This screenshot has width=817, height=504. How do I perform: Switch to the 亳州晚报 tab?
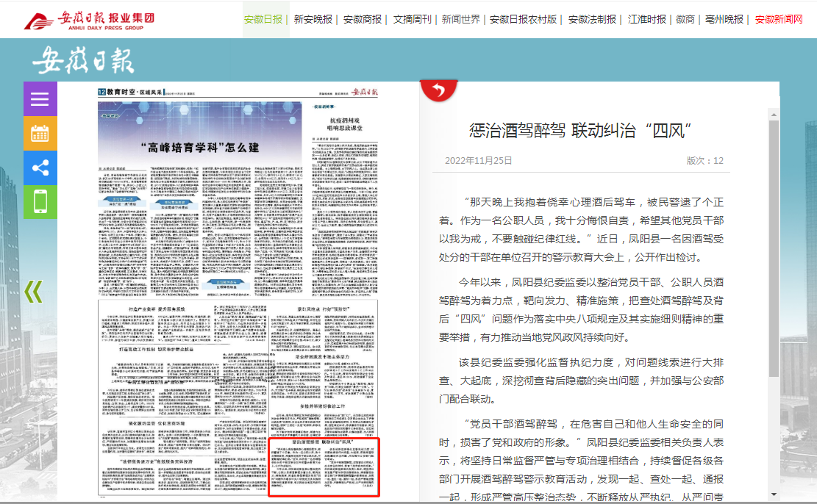[x=724, y=19]
